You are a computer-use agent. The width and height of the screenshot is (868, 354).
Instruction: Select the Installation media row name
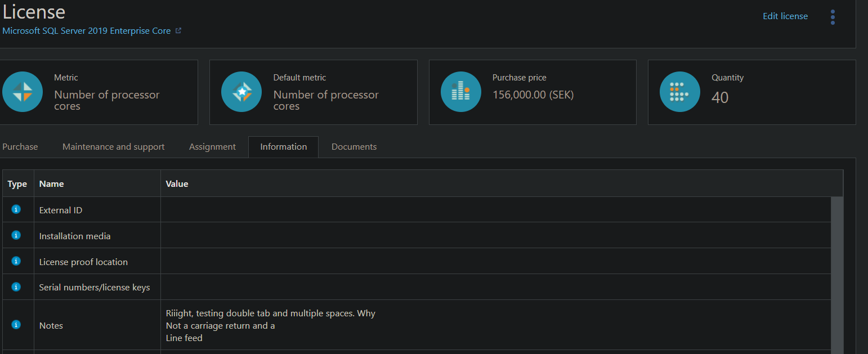click(x=75, y=236)
